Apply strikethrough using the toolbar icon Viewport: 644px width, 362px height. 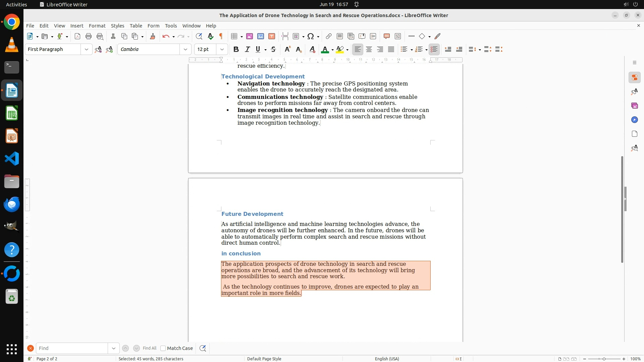[x=273, y=49]
